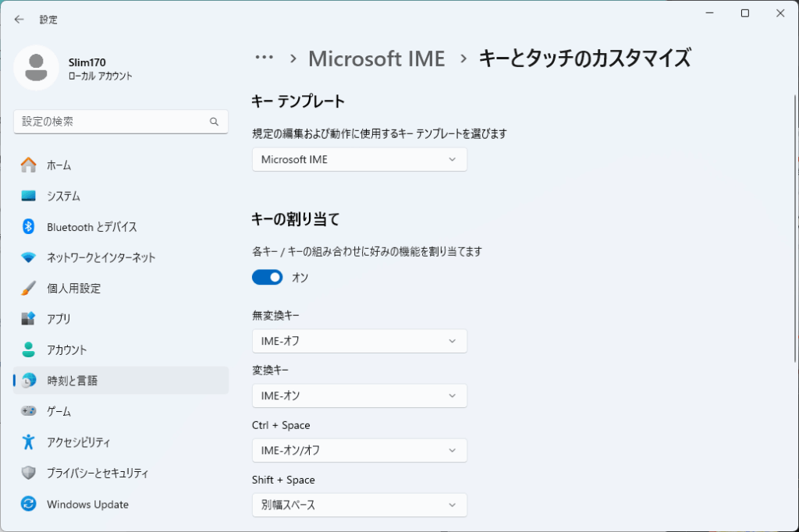The image size is (799, 532).
Task: Open the Shift + Space 別幅スペース dropdown
Action: pos(359,505)
